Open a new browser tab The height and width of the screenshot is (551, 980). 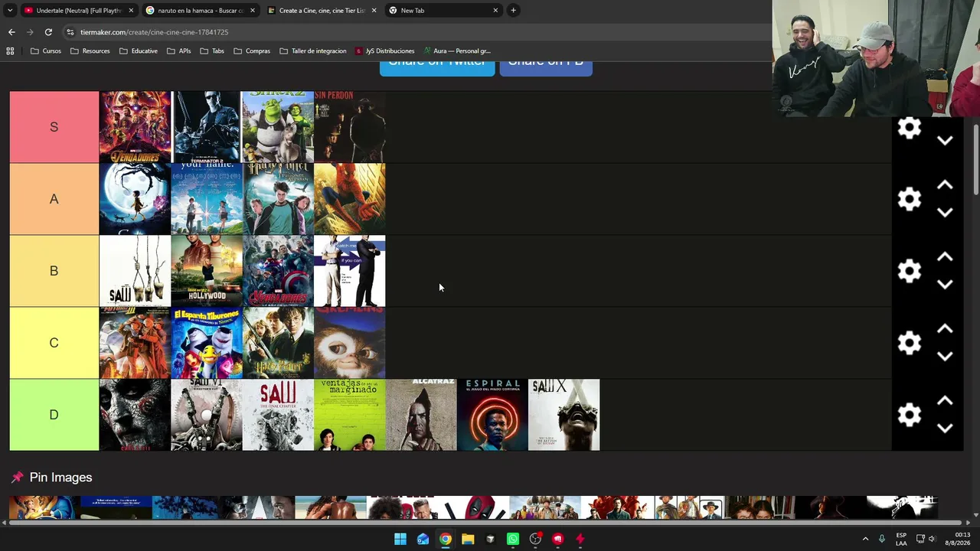click(513, 11)
